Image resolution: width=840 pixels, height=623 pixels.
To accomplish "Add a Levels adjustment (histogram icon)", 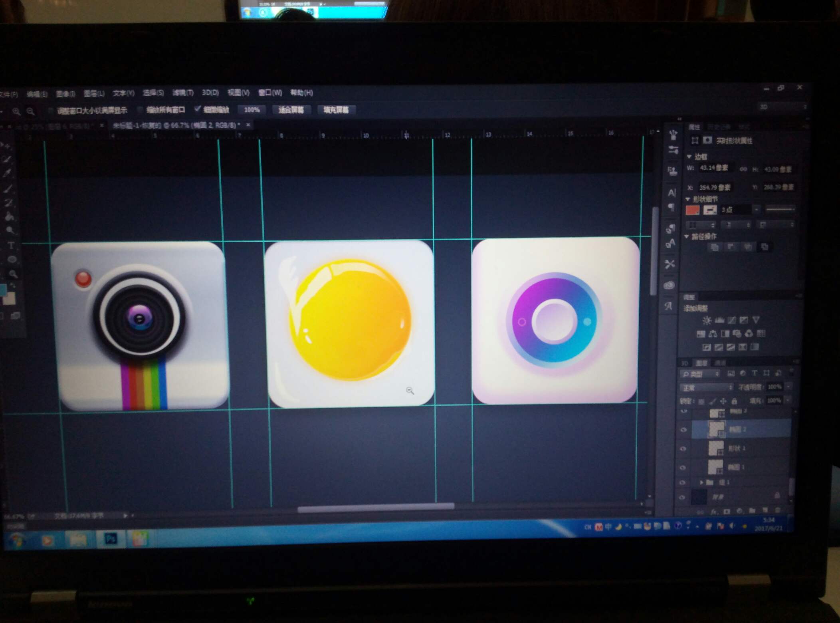I will tap(719, 320).
